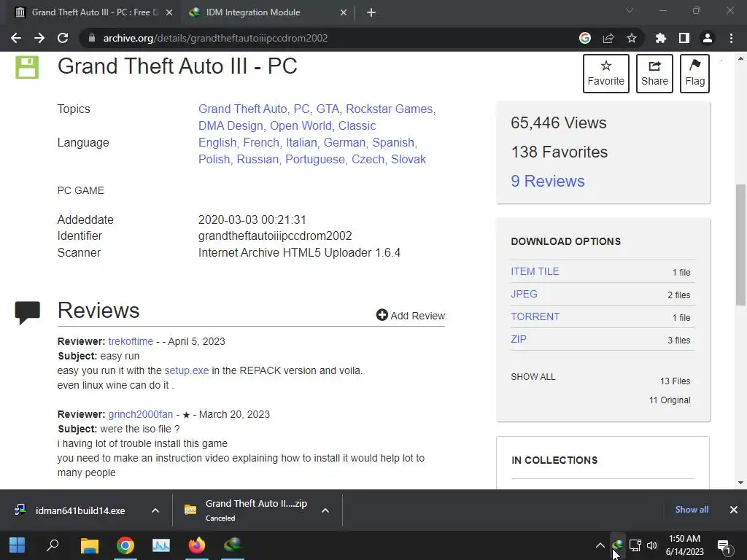
Task: Open the resource monitor taskbar app
Action: click(x=161, y=545)
